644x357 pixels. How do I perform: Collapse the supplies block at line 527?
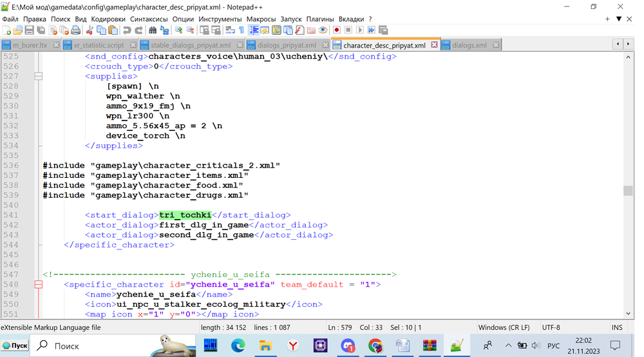pos(38,76)
